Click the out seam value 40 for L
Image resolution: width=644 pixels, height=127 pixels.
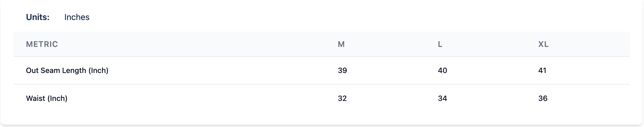[442, 70]
